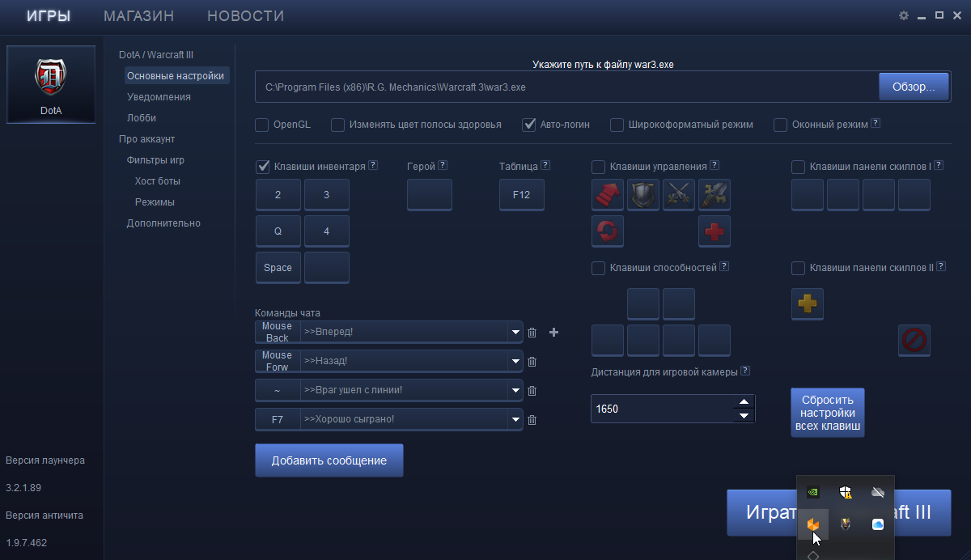Delete the '>>Враг ушел с линии!' command

[x=532, y=391]
